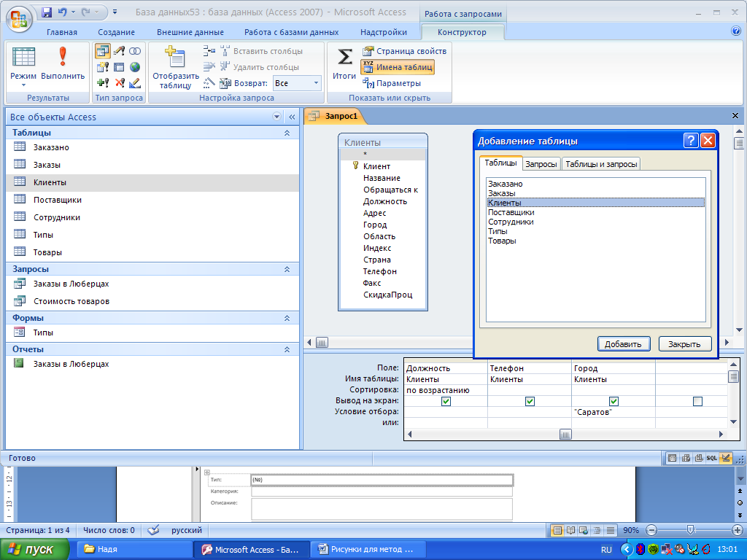Switch to PivotChart view in status bar
The width and height of the screenshot is (747, 560).
(699, 458)
